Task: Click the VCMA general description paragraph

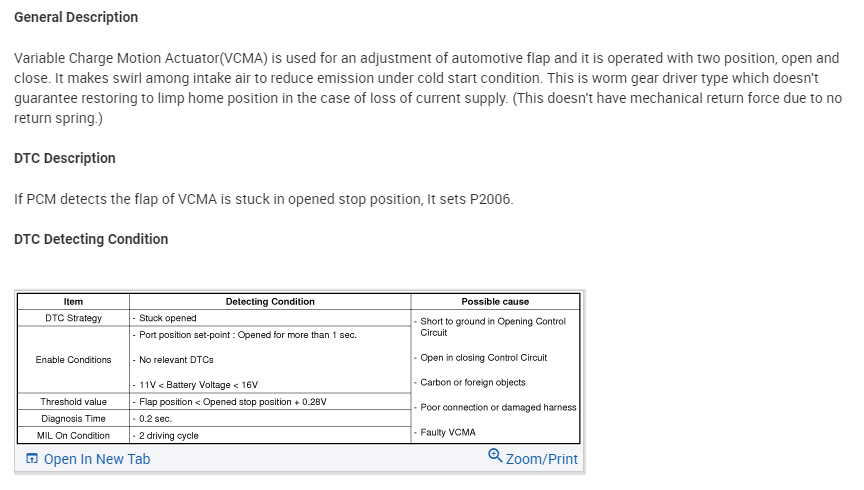Action: coord(427,88)
